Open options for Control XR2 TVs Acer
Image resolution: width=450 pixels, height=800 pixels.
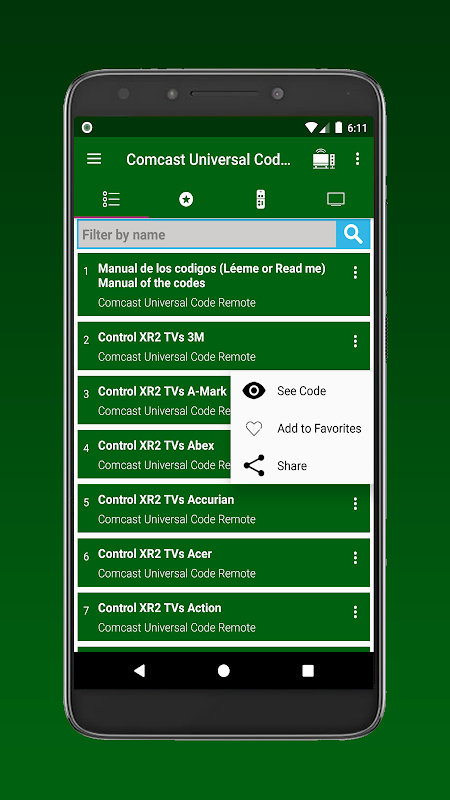(355, 558)
